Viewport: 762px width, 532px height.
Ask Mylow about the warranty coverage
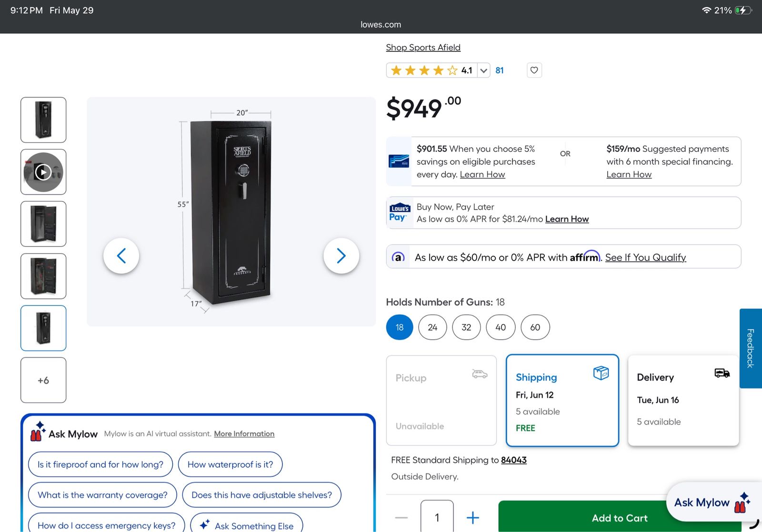(x=102, y=495)
